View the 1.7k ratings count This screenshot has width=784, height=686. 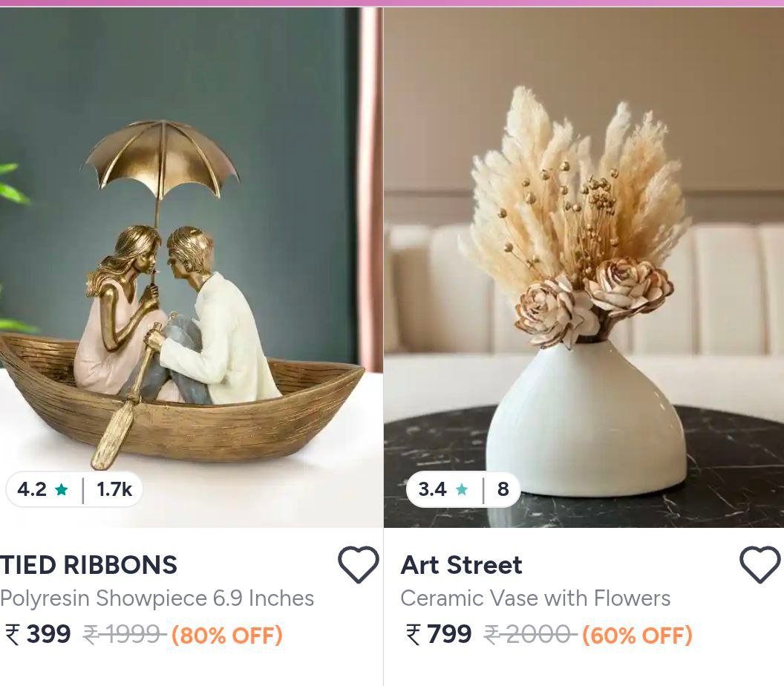point(114,489)
